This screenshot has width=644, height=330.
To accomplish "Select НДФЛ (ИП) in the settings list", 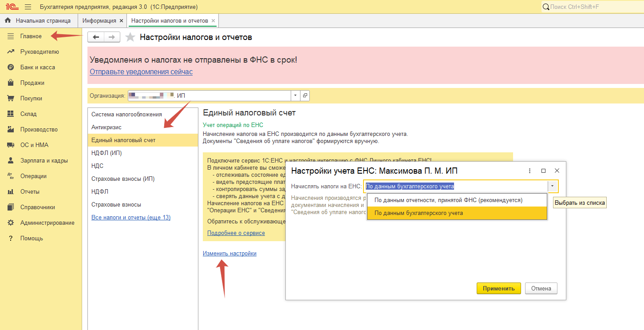I will [143, 153].
